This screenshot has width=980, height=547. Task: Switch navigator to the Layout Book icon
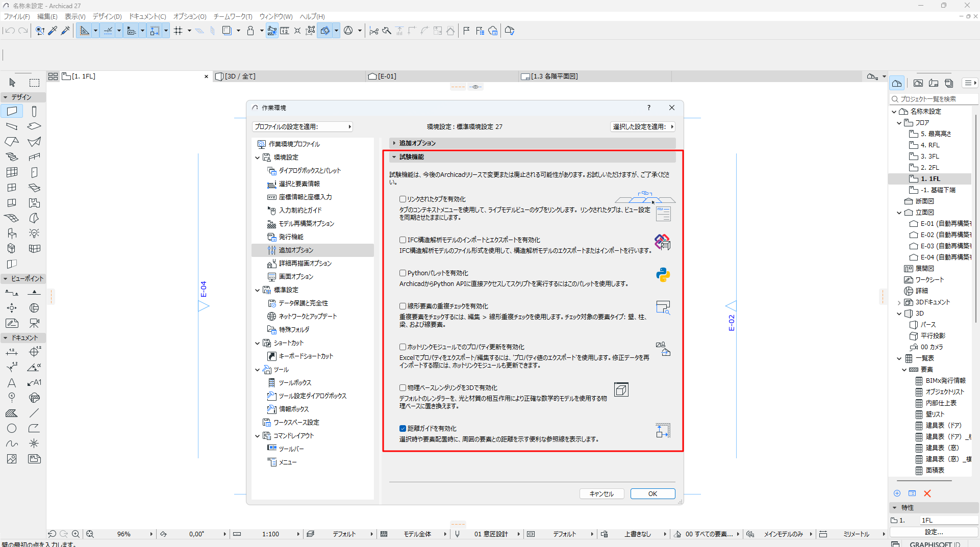click(x=934, y=83)
